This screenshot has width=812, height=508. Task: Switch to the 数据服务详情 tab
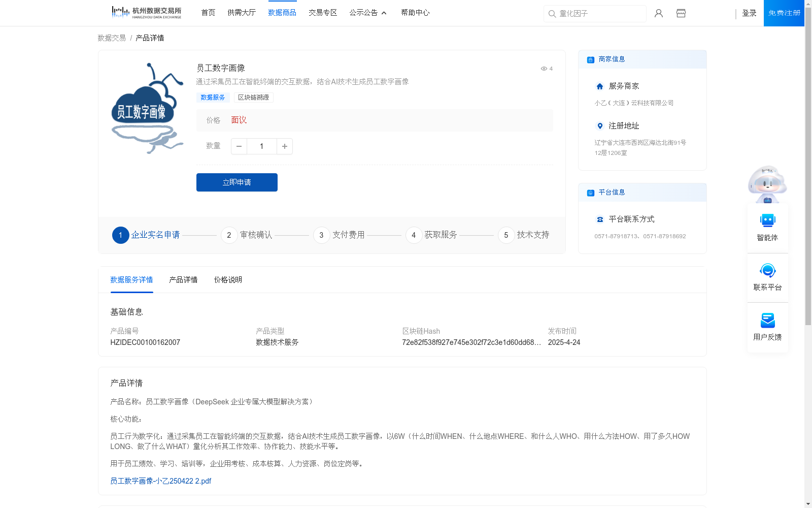coord(131,280)
